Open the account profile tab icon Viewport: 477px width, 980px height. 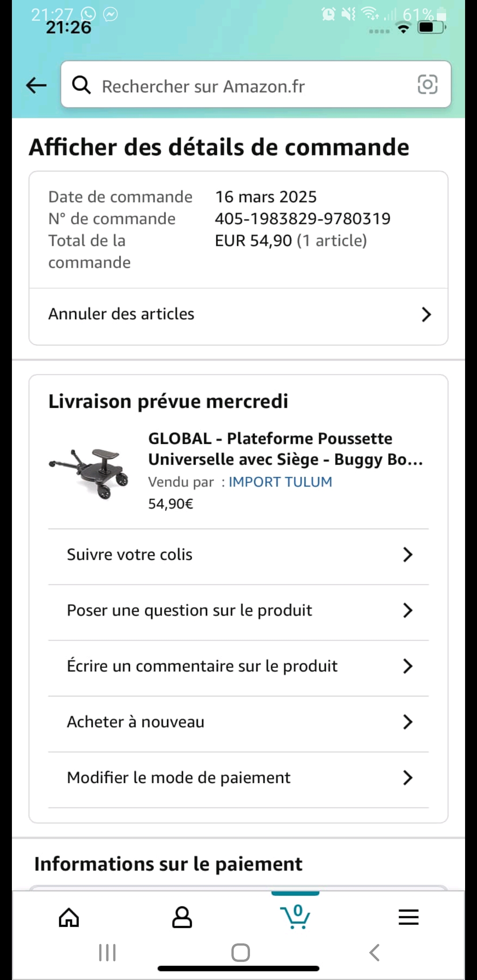pos(182,917)
